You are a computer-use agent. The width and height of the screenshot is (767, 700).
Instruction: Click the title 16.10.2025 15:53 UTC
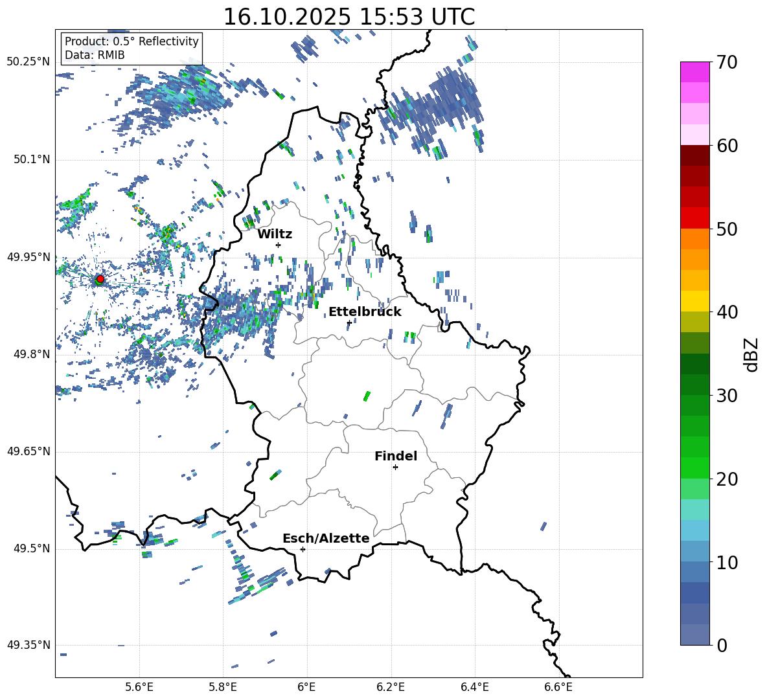pos(349,17)
